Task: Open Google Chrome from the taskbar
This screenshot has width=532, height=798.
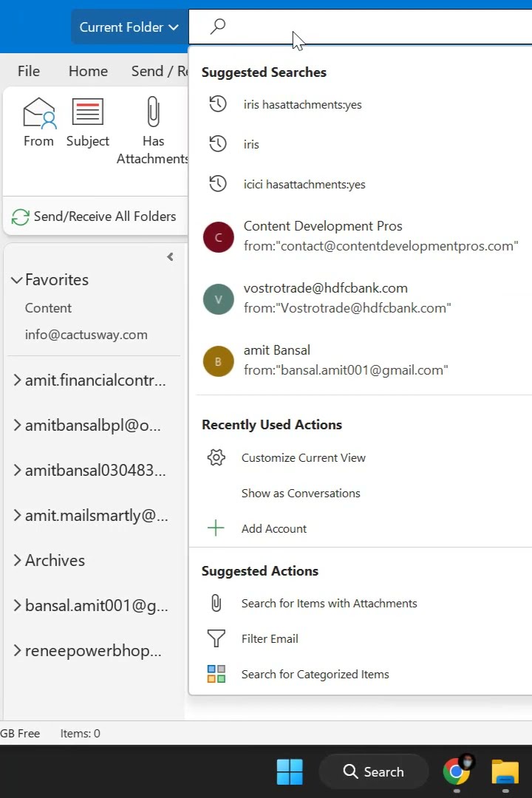Action: [457, 772]
